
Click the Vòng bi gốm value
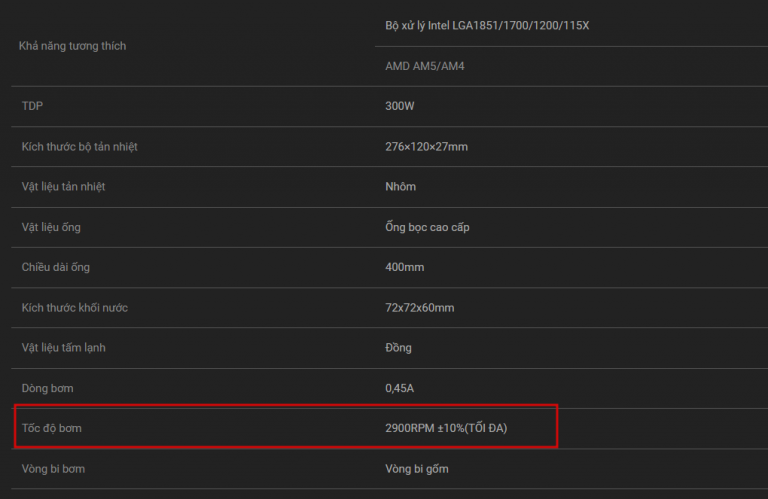click(x=416, y=469)
